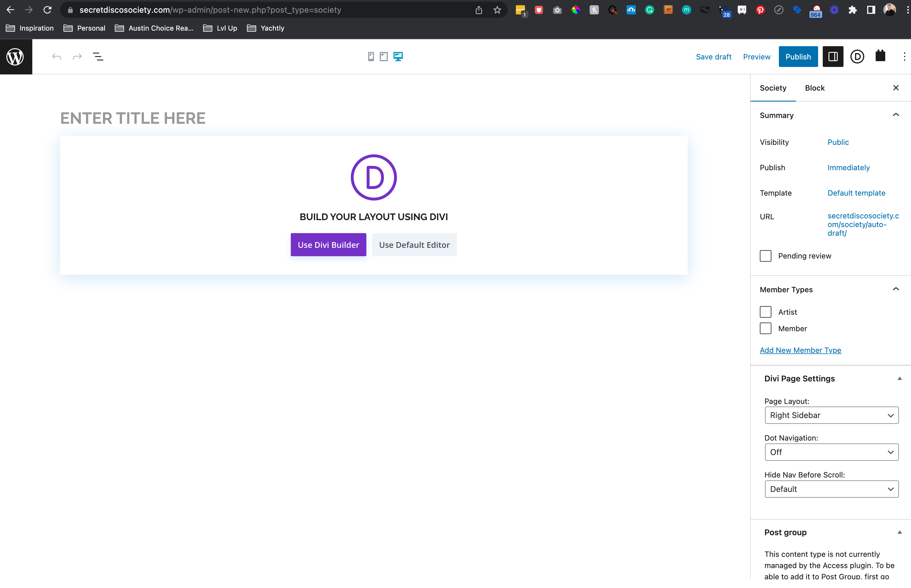Check the Artist member type
911x588 pixels.
coord(765,312)
